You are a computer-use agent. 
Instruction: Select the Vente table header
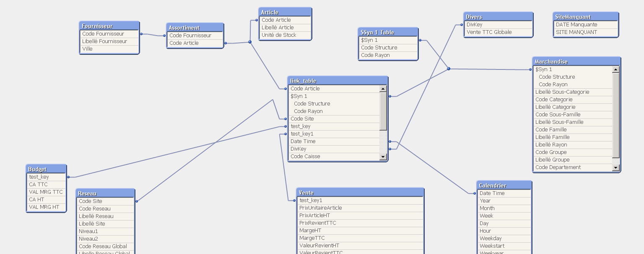pos(360,192)
